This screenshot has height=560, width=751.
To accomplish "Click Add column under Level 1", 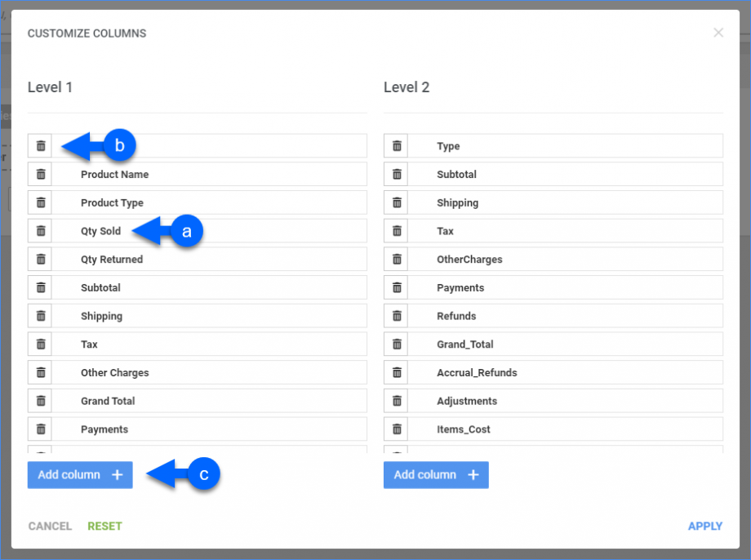I will pos(79,474).
